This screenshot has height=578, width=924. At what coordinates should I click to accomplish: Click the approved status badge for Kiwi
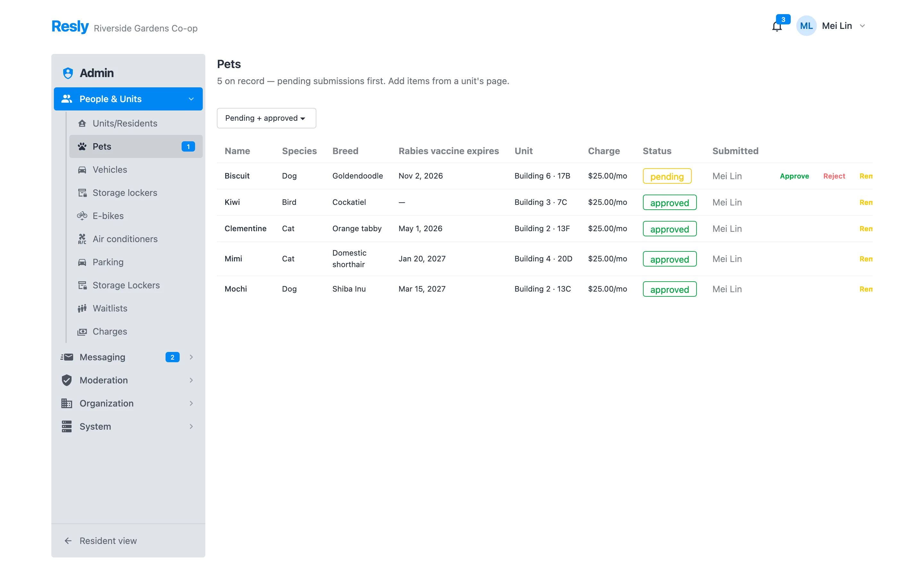(669, 202)
